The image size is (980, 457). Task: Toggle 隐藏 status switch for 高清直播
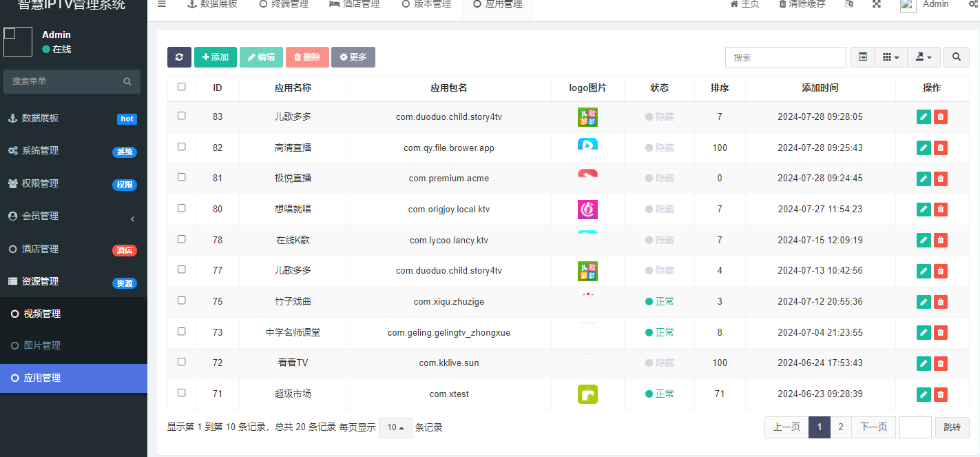659,148
